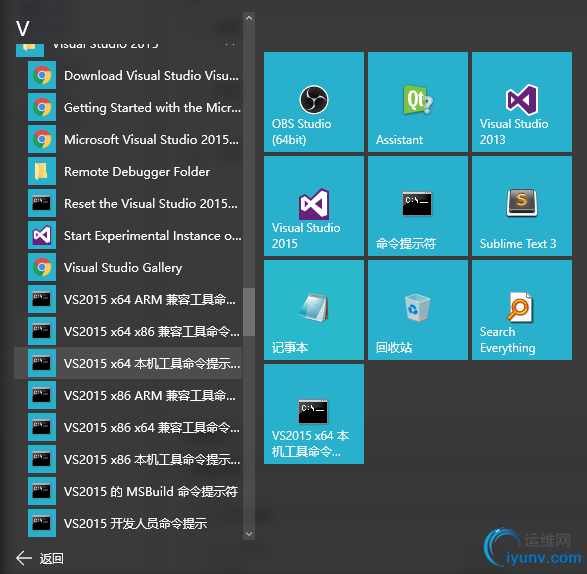587x574 pixels.
Task: Click the Remote Debugger Folder icon
Action: (x=42, y=171)
